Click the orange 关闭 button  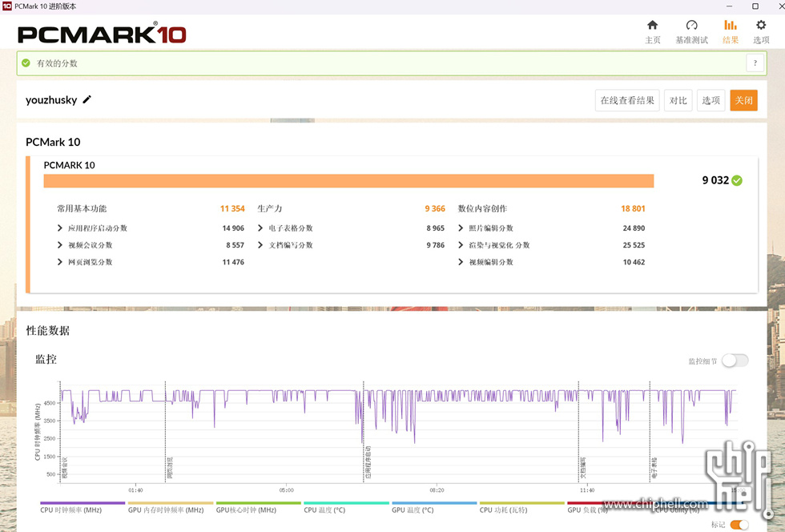point(743,100)
